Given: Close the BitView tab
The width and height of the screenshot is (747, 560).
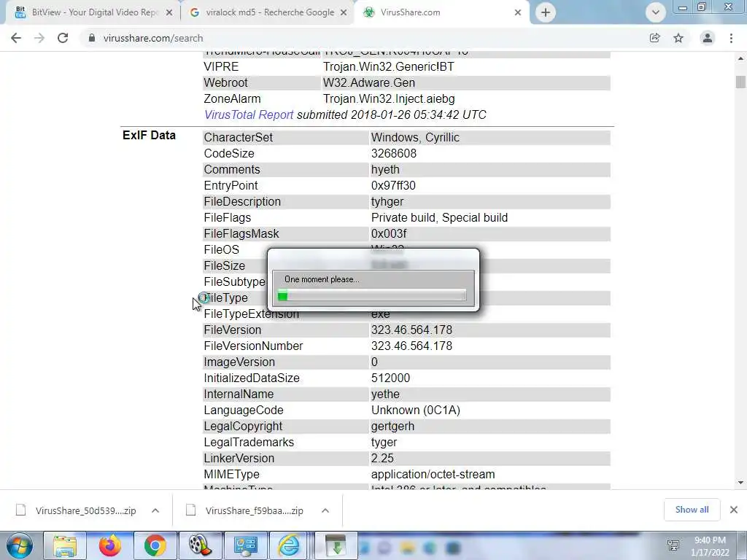Looking at the screenshot, I should point(169,13).
